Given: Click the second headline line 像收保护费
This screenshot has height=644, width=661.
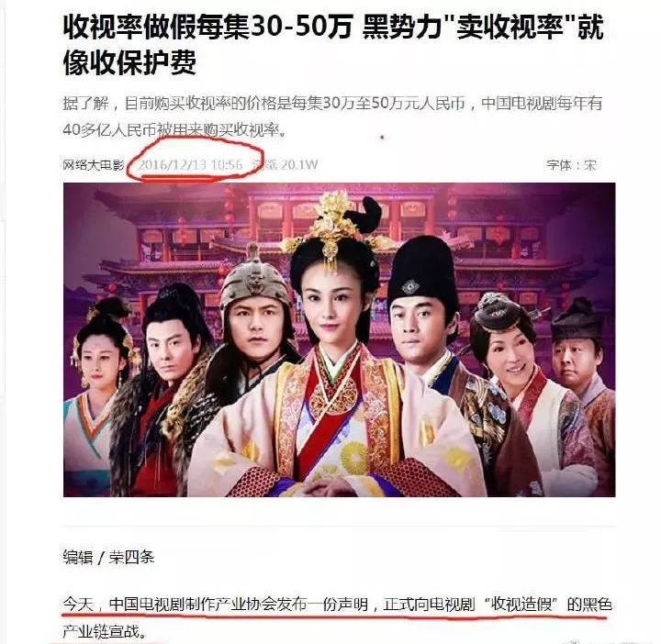Looking at the screenshot, I should [x=129, y=62].
